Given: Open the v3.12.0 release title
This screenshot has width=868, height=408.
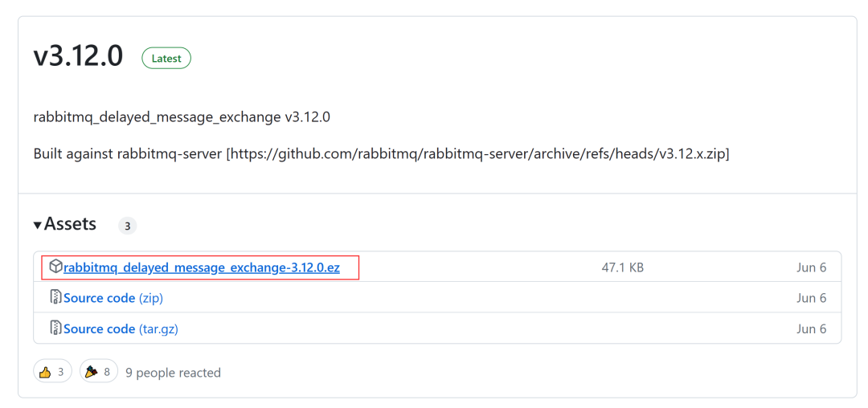Looking at the screenshot, I should pyautogui.click(x=78, y=57).
